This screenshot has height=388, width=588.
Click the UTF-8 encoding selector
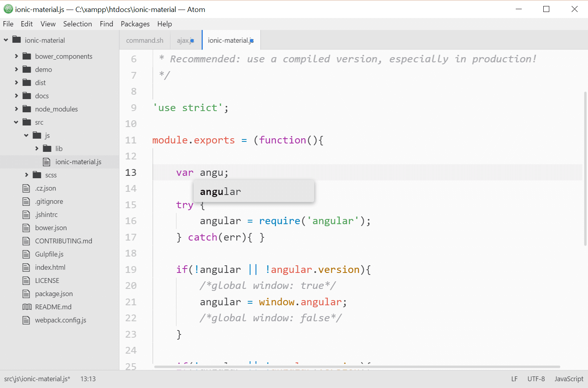(536, 379)
